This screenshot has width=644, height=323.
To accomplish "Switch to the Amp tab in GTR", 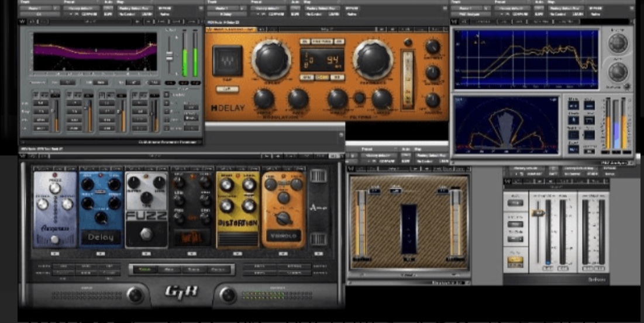I will tap(169, 269).
